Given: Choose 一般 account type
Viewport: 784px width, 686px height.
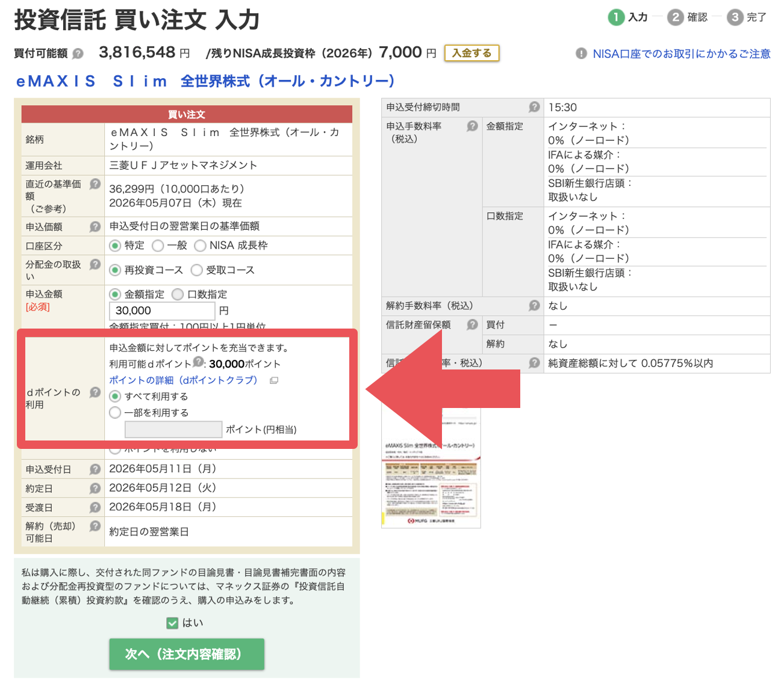Looking at the screenshot, I should click(158, 246).
